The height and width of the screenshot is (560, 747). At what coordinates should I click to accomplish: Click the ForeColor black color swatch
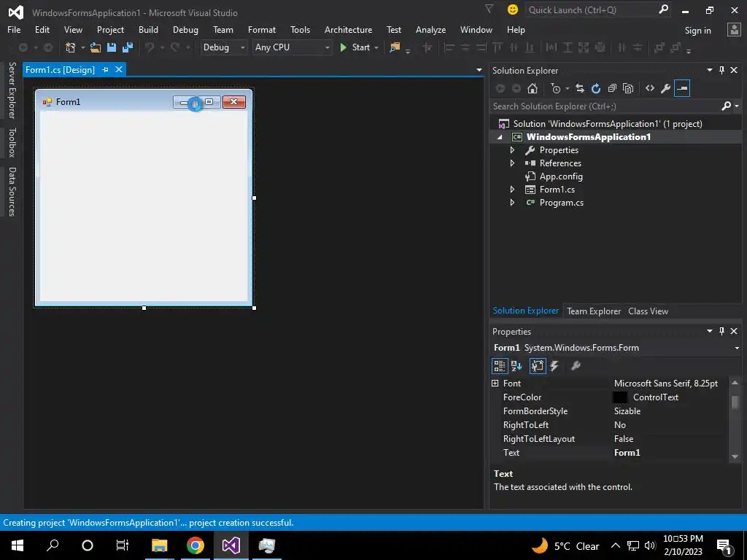tap(620, 397)
